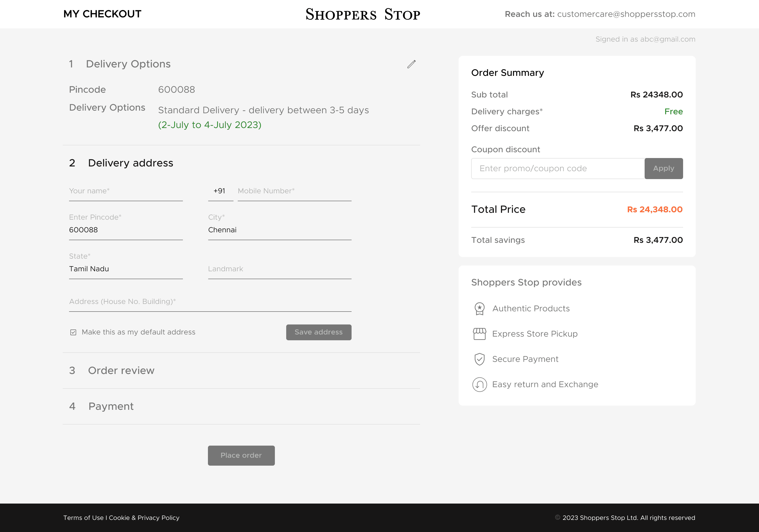
Task: Click the 'Make this as my default address' label
Action: 139,332
